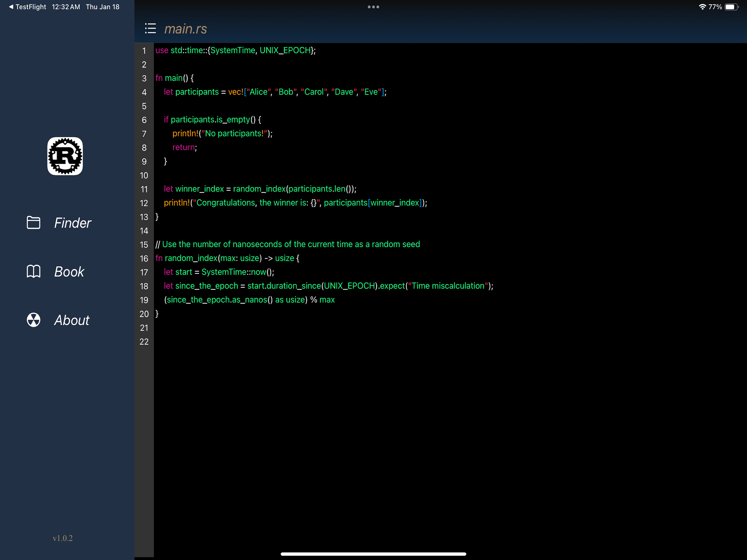Image resolution: width=747 pixels, height=560 pixels.
Task: Click the About radiation-style icon
Action: (x=33, y=320)
